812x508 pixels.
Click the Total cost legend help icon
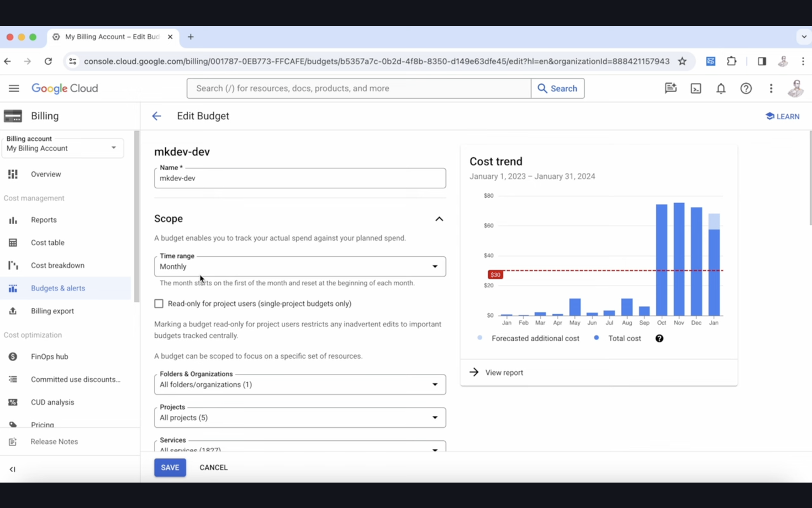pos(659,338)
